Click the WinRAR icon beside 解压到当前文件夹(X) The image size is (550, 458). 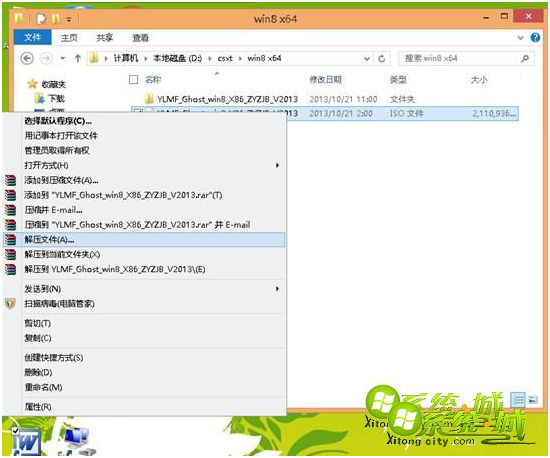[11, 255]
